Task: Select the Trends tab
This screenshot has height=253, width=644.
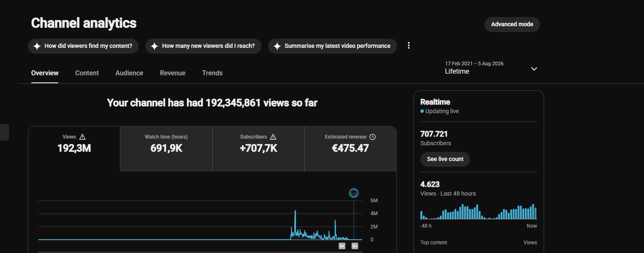Action: tap(212, 73)
